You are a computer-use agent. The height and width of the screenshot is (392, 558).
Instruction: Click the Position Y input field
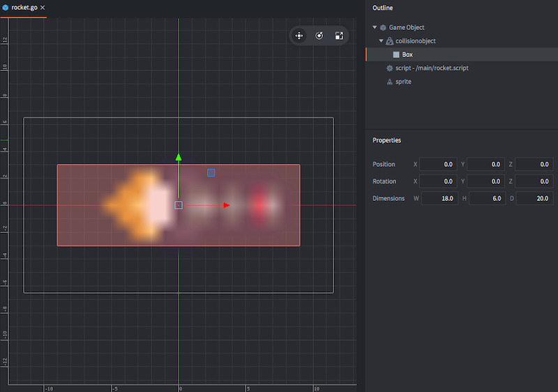(485, 165)
